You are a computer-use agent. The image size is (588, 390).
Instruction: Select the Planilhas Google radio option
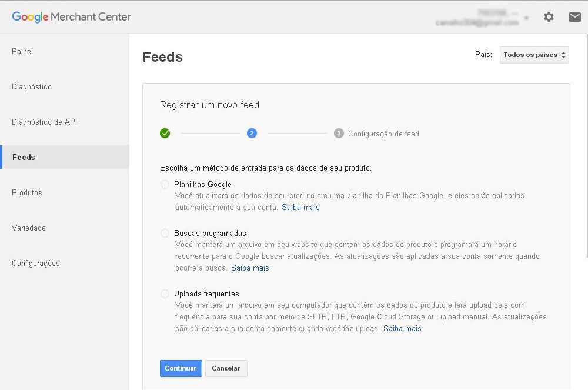point(165,185)
